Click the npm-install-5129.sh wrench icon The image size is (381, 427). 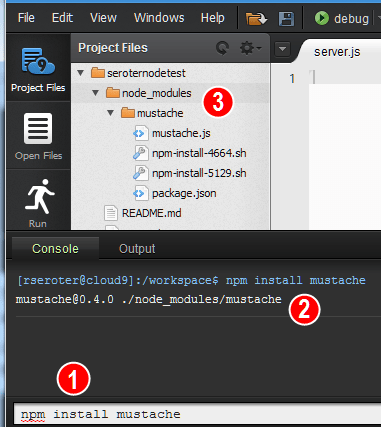click(x=140, y=173)
